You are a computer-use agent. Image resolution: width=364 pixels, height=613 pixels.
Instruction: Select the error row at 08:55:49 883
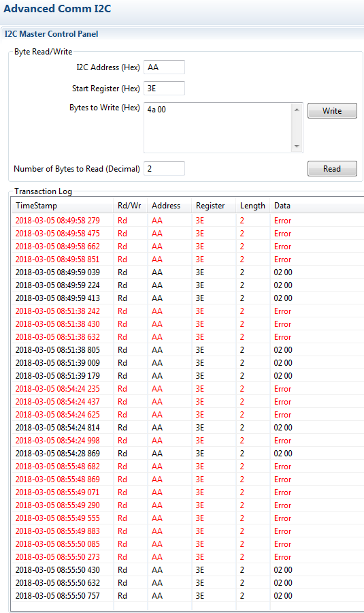pos(188,531)
